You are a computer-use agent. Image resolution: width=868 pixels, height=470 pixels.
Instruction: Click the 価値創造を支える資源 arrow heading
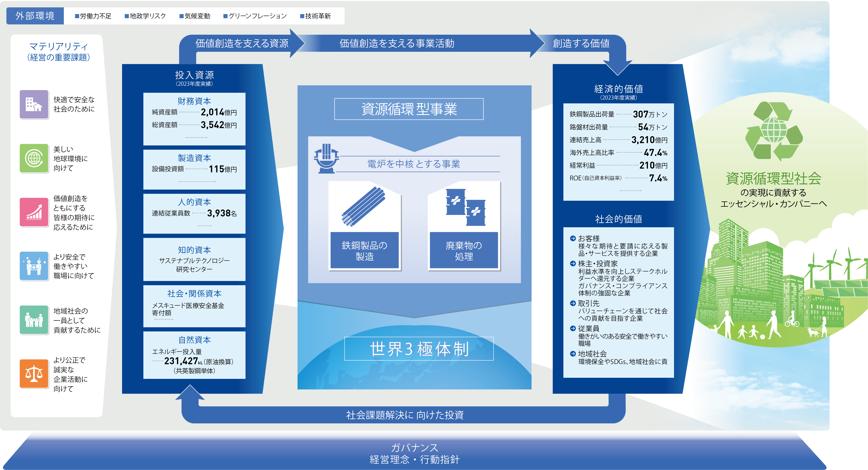tap(242, 43)
